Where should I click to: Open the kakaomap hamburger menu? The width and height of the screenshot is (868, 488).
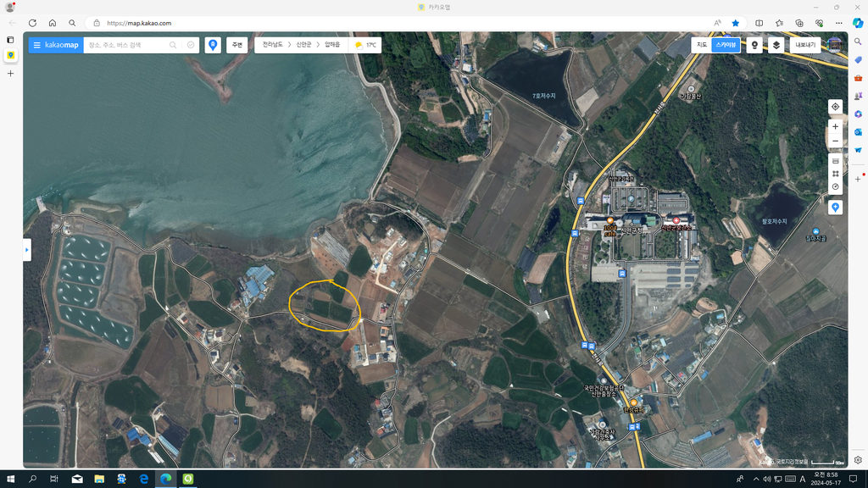point(36,45)
